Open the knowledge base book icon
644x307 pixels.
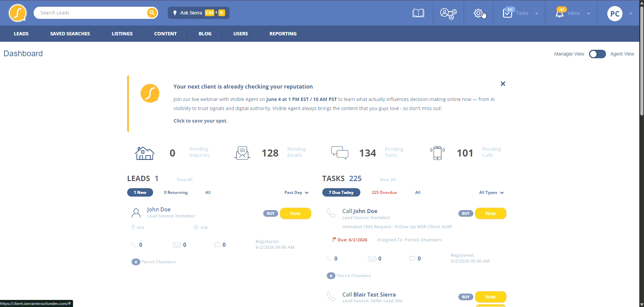[x=418, y=13]
